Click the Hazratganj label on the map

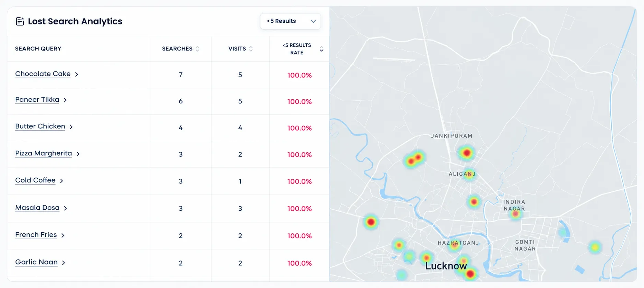click(x=458, y=243)
